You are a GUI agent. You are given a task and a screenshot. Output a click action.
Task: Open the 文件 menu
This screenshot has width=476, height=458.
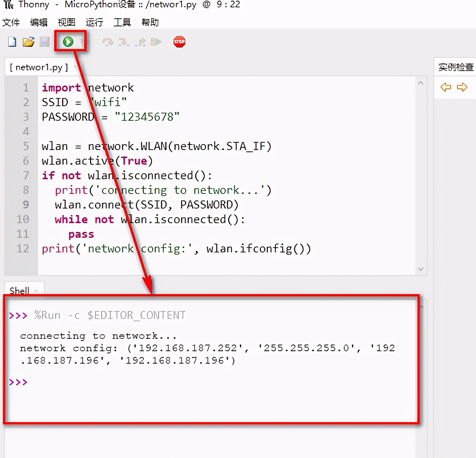tap(11, 22)
